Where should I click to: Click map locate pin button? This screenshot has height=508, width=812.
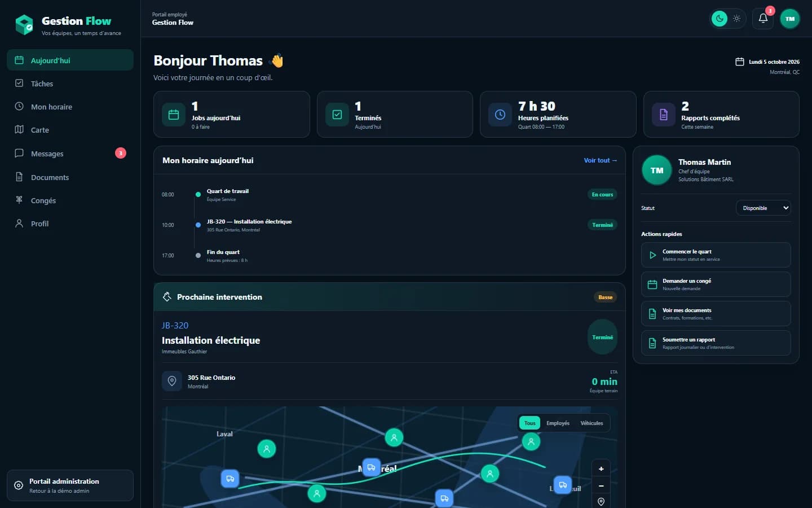click(x=601, y=501)
